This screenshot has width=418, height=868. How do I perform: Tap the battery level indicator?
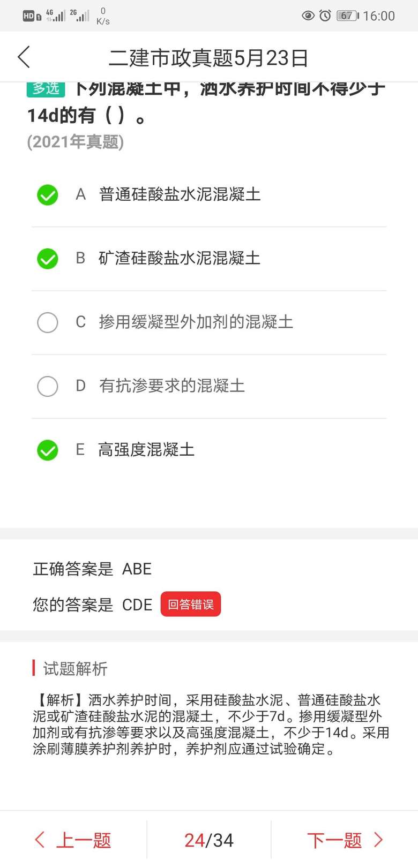click(347, 16)
